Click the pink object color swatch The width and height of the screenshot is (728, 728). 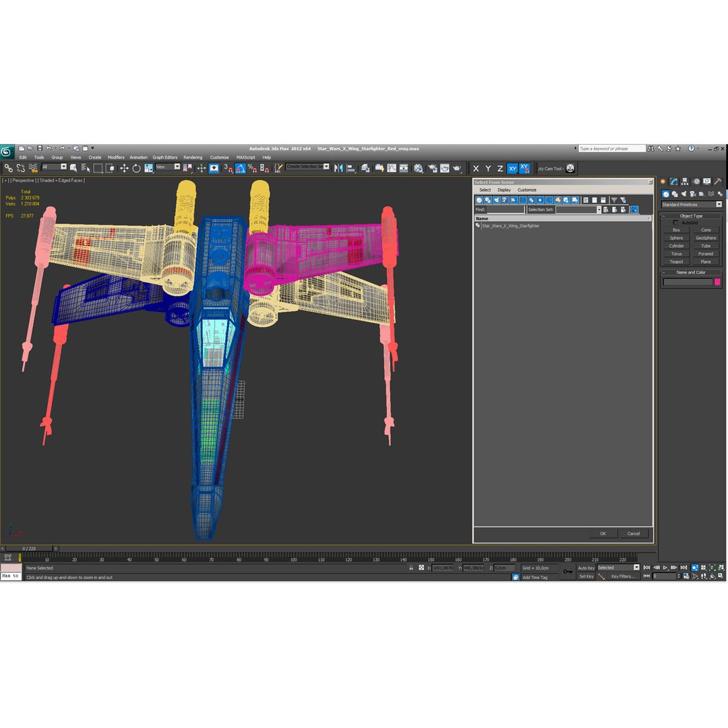point(717,282)
